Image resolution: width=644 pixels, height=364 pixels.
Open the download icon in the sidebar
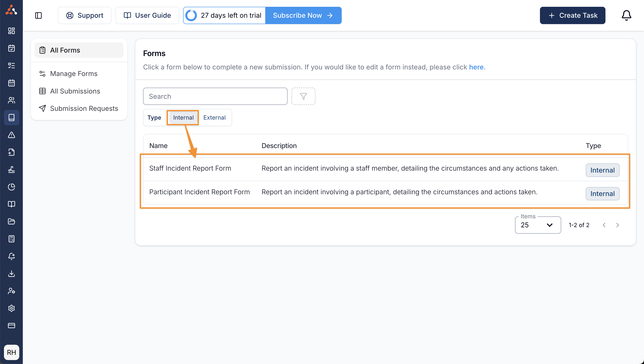11,274
